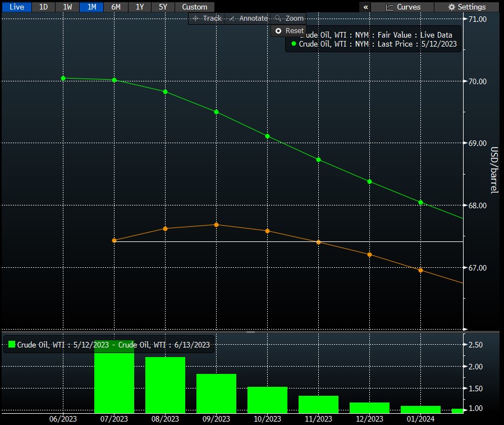Activate the Zoom magnifier tool
This screenshot has width=504, height=425.
289,19
